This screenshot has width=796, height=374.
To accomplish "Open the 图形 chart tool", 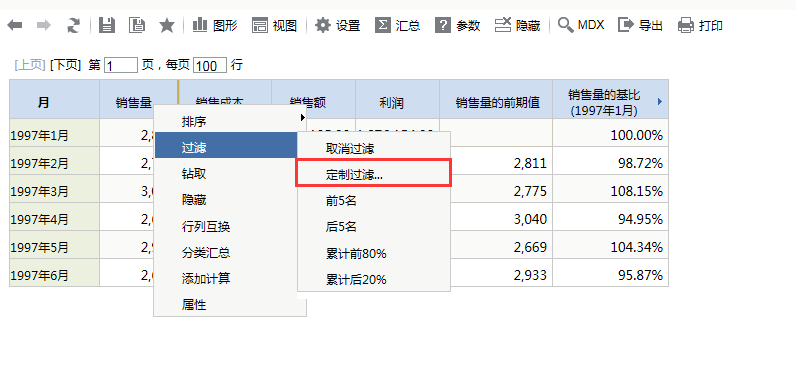I will 215,25.
